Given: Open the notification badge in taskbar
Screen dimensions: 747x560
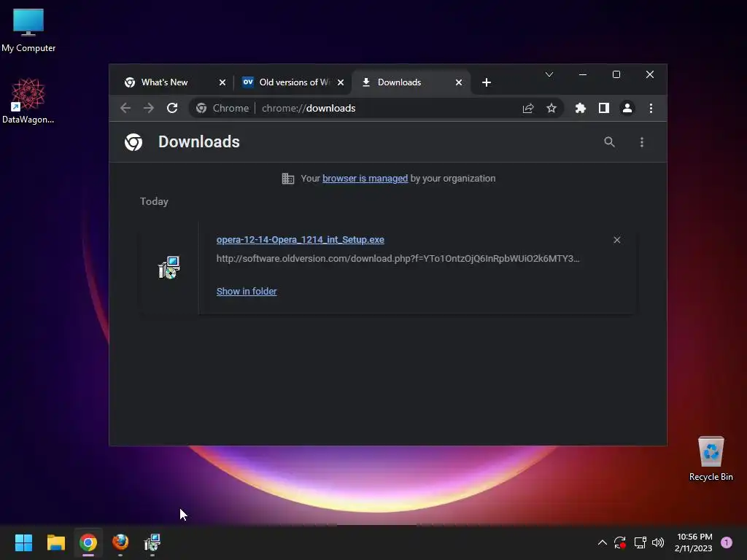Looking at the screenshot, I should [x=727, y=542].
